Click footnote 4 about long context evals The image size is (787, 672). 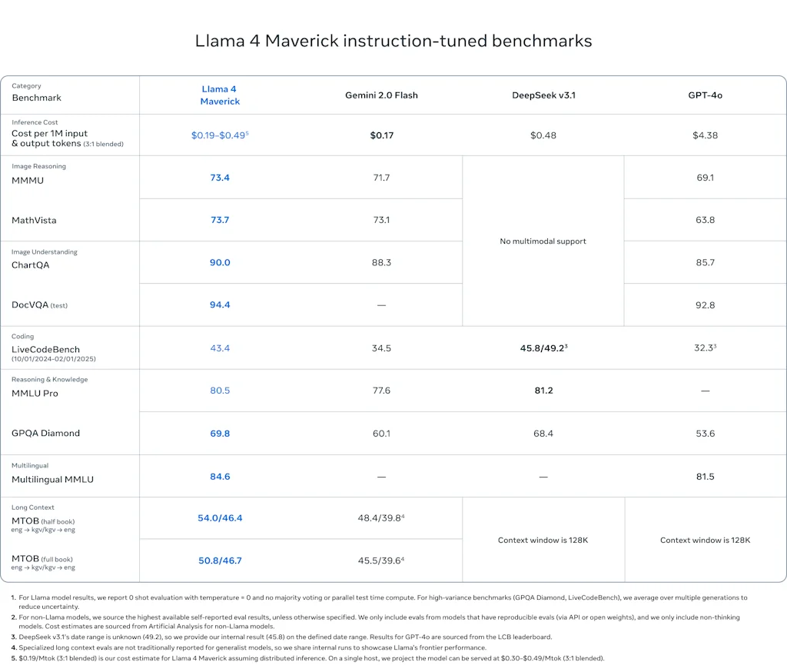pyautogui.click(x=249, y=647)
